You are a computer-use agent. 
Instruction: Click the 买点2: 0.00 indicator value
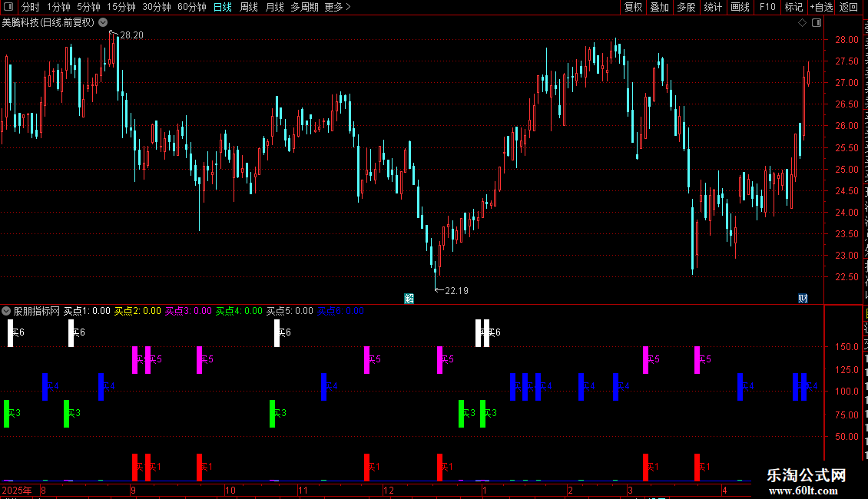click(x=137, y=311)
